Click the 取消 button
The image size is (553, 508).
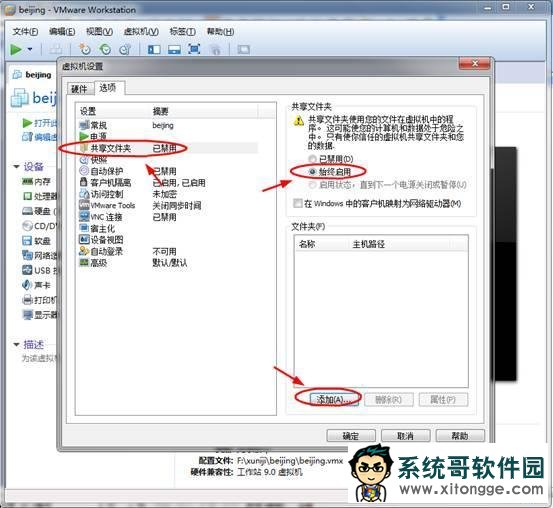click(x=406, y=436)
